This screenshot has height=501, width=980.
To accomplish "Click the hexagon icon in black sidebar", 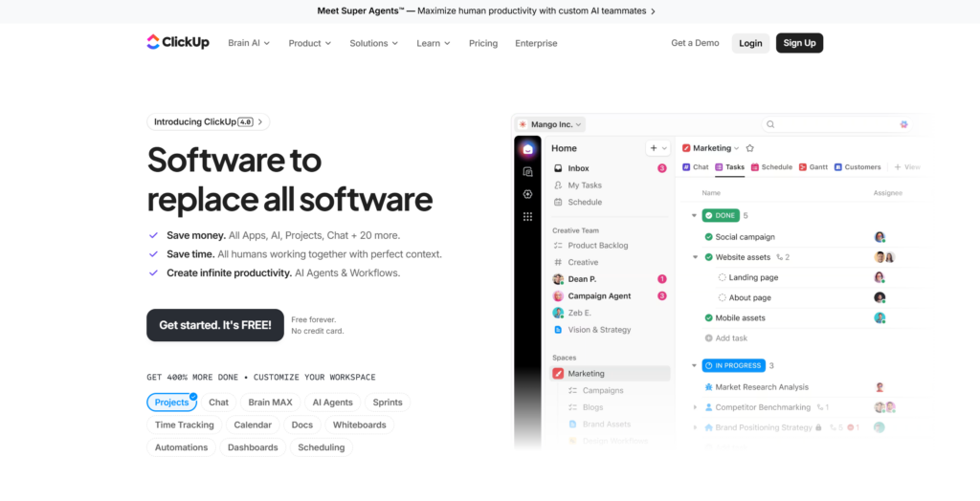I will (x=527, y=194).
